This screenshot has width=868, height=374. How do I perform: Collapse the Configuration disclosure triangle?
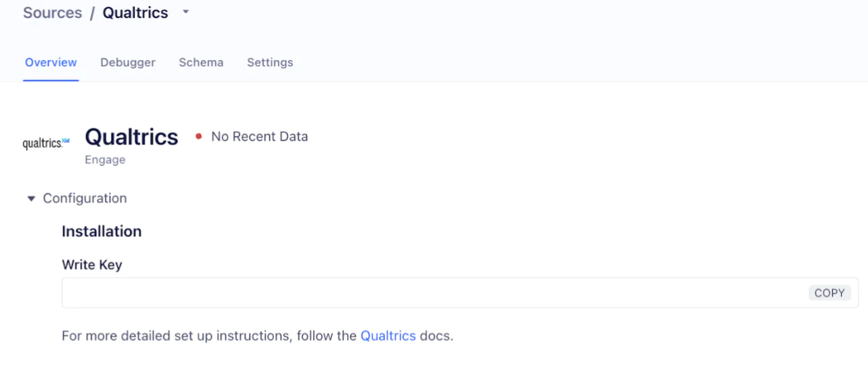[x=31, y=198]
